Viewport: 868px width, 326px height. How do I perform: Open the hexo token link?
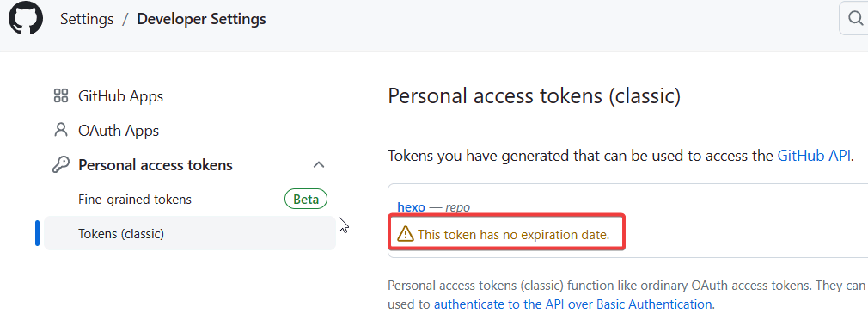coord(412,207)
